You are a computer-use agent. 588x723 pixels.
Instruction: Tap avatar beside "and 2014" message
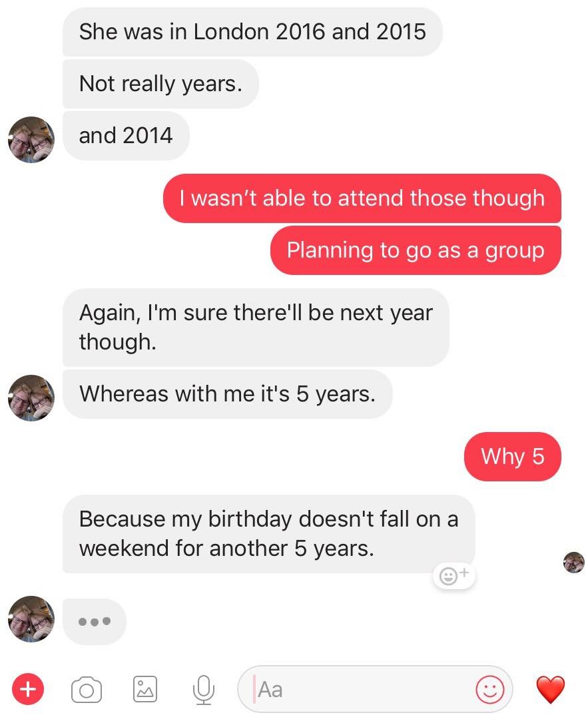pyautogui.click(x=31, y=139)
